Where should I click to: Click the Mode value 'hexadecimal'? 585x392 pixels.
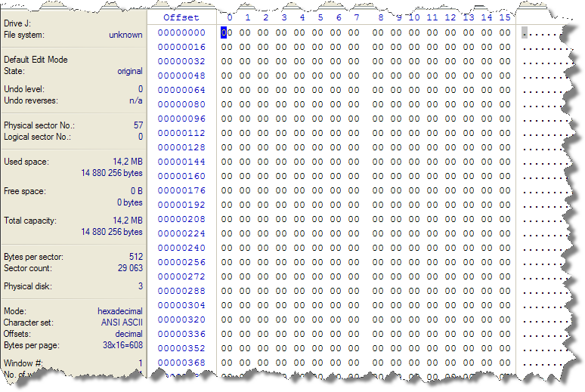(120, 311)
